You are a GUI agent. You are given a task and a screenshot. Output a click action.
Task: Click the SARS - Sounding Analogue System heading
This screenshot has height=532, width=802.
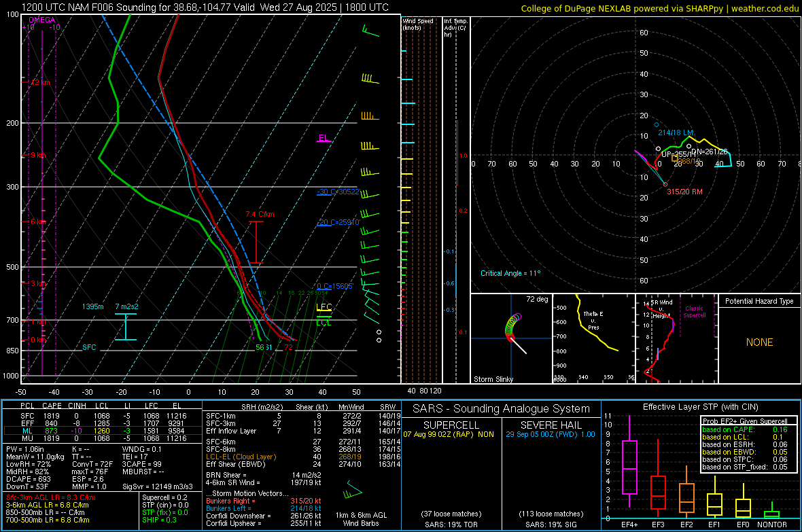pos(502,409)
